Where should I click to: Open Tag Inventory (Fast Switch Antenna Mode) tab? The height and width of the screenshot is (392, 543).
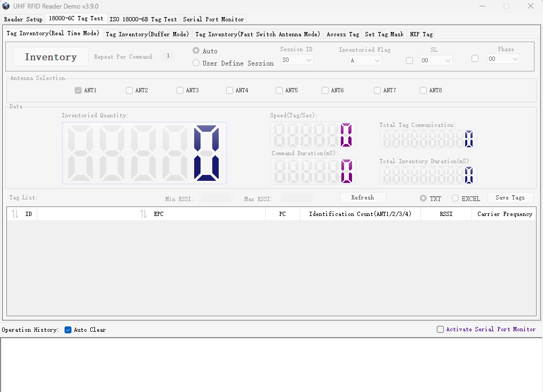click(x=258, y=34)
